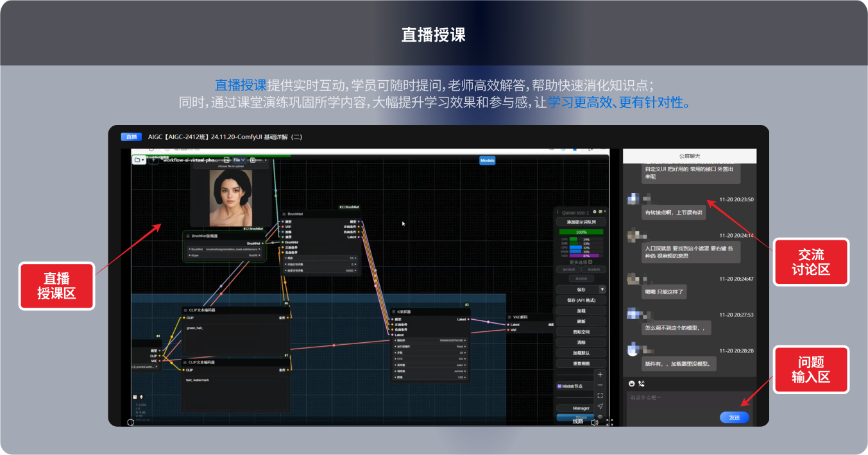This screenshot has width=868, height=455.
Task: Click chat message 怎么调不到这个的模型
Action: [676, 327]
